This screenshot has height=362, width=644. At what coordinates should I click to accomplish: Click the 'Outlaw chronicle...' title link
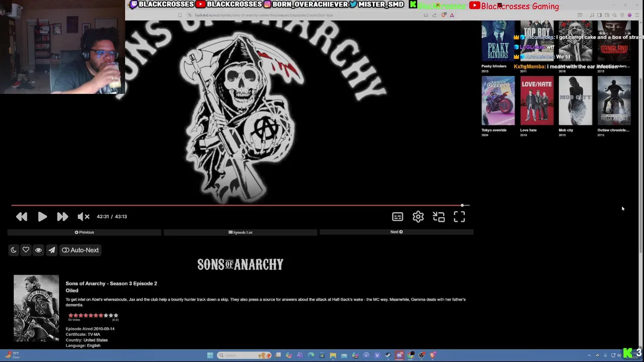(613, 130)
